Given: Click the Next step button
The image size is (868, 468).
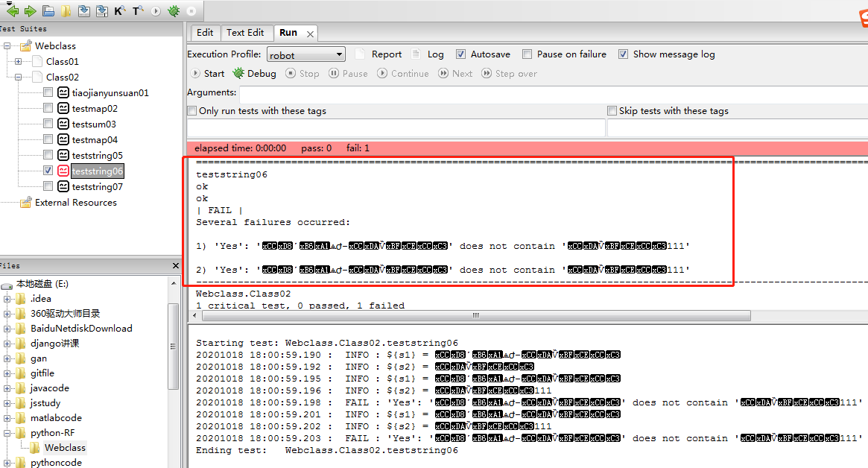Looking at the screenshot, I should (x=455, y=73).
